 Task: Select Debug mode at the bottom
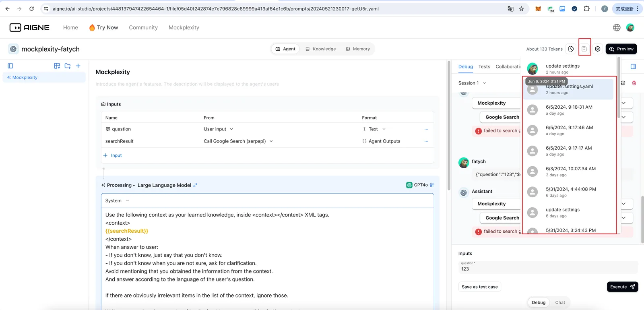pos(539,302)
